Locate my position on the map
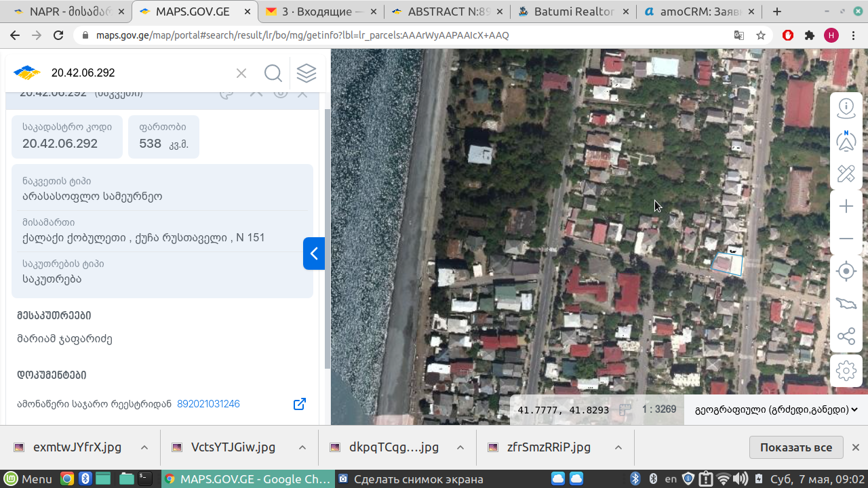868x488 pixels. 846,272
